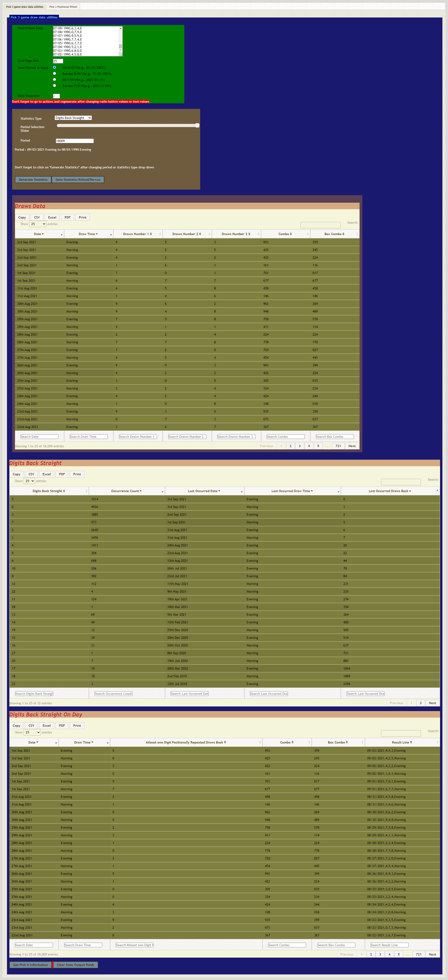Select Europe Y/D/M date format radio
Image resolution: width=448 pixels, height=980 pixels.
(54, 86)
